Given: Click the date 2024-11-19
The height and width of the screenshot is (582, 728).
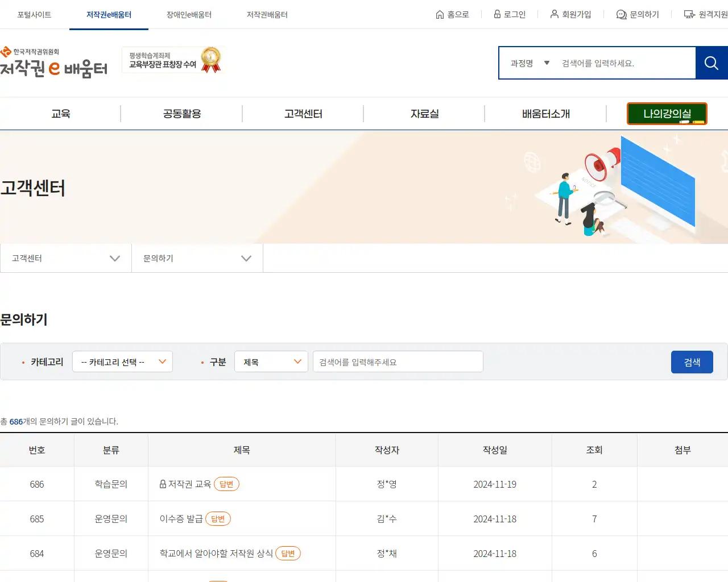Looking at the screenshot, I should [495, 484].
